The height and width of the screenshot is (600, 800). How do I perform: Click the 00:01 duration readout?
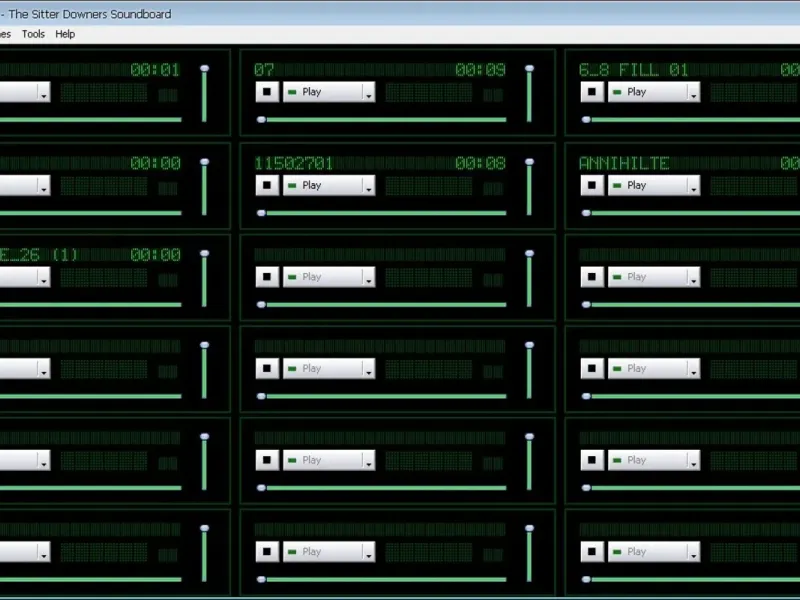[x=155, y=69]
